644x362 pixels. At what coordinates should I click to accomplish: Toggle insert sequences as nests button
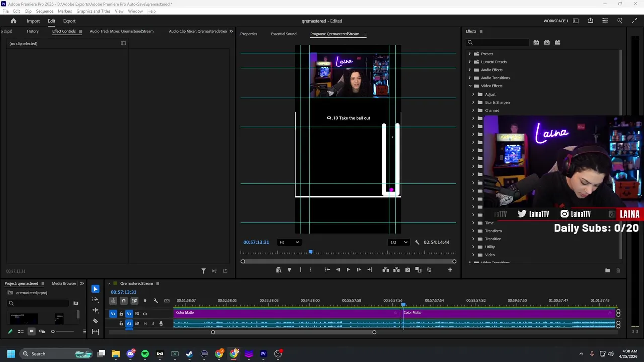coord(113,301)
